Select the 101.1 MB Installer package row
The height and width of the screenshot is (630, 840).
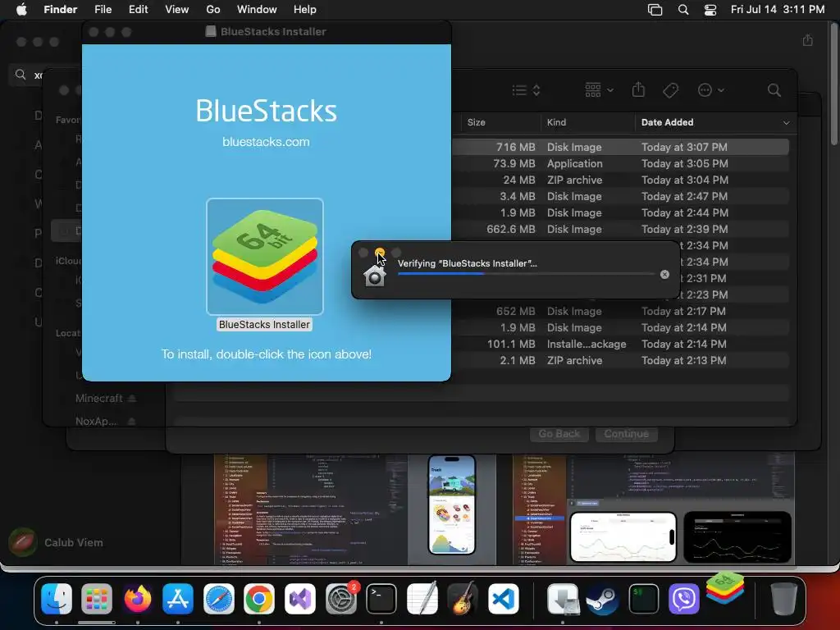pos(620,344)
